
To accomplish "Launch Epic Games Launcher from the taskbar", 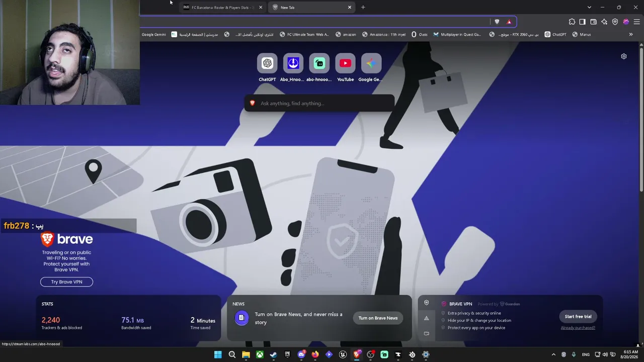I will pyautogui.click(x=287, y=354).
